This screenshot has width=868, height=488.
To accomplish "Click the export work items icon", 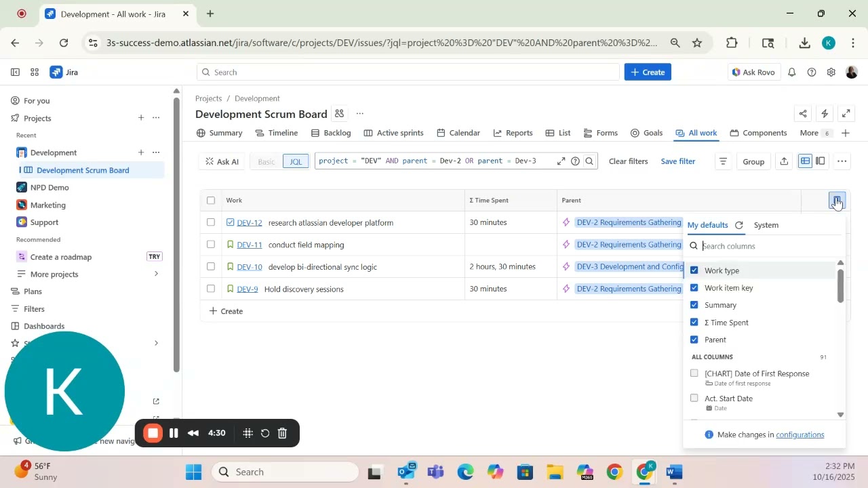I will point(785,161).
